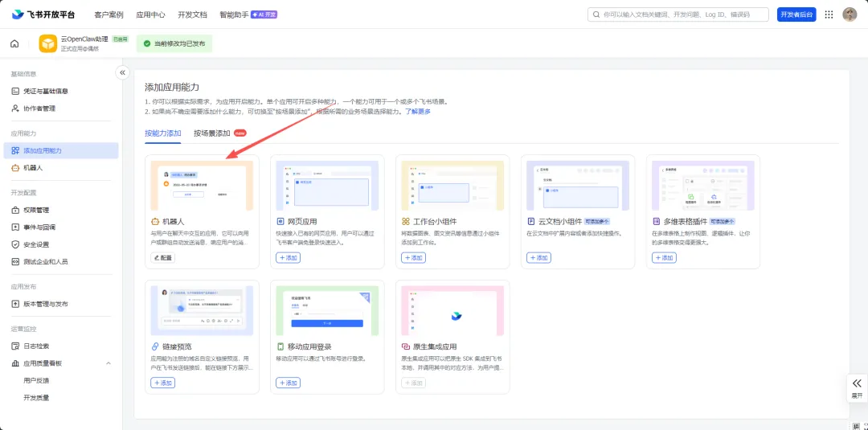Click the 权限管理 sidebar icon

[x=15, y=211]
